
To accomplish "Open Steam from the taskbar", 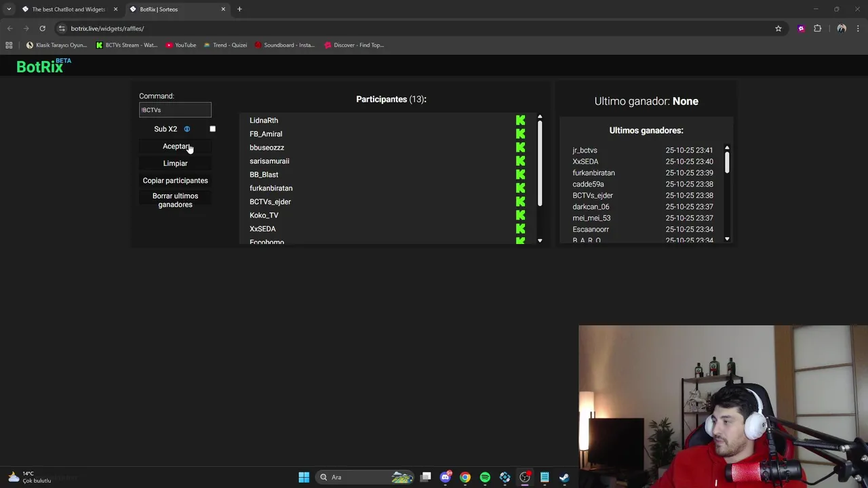I will pos(564,477).
